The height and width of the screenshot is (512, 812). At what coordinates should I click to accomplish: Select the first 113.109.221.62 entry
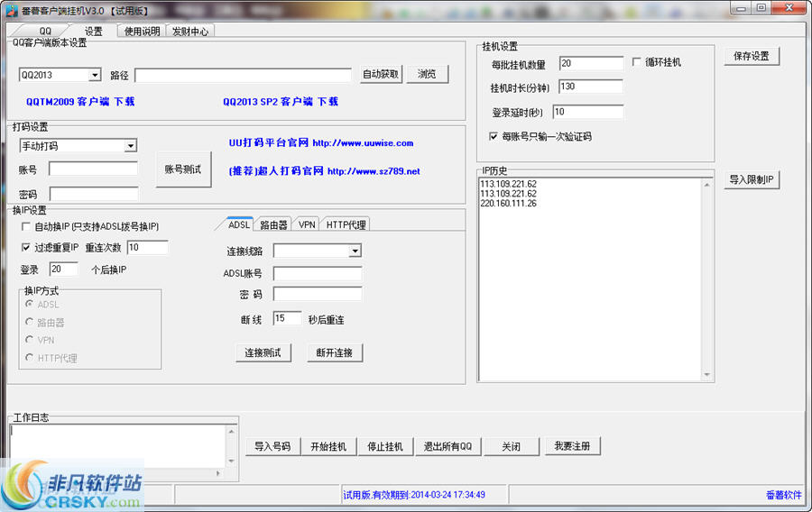click(x=509, y=184)
